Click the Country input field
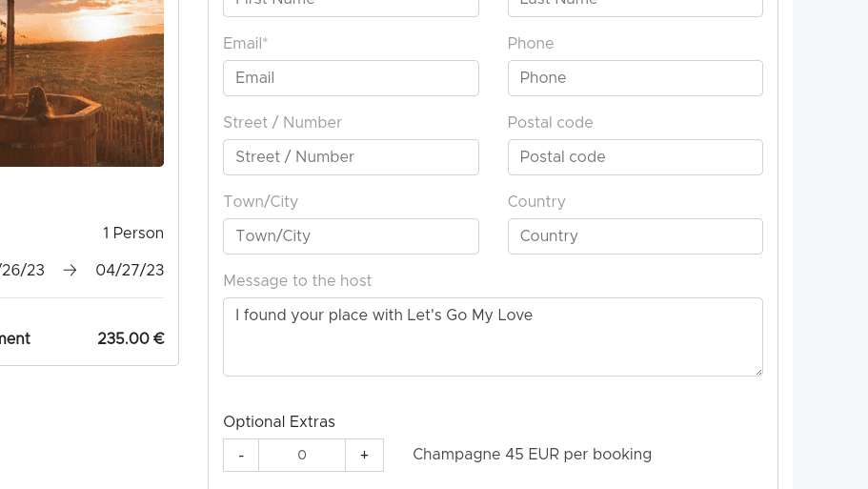This screenshot has width=868, height=489. click(636, 236)
